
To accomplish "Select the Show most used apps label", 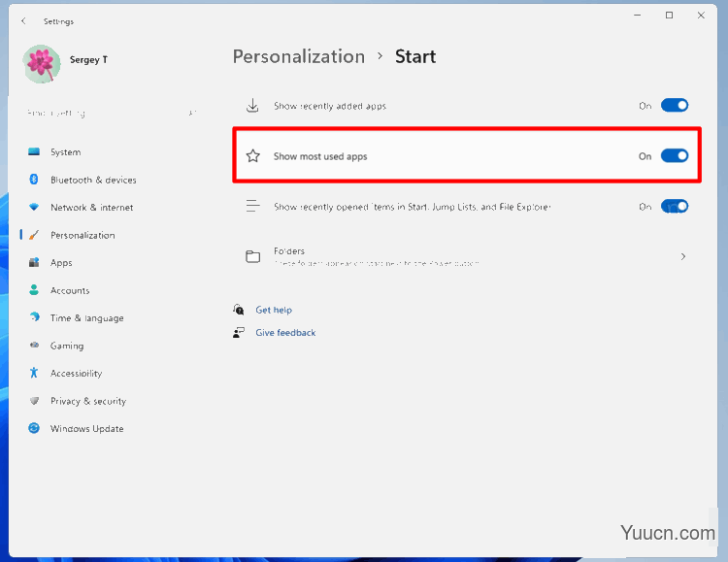I will [x=320, y=156].
